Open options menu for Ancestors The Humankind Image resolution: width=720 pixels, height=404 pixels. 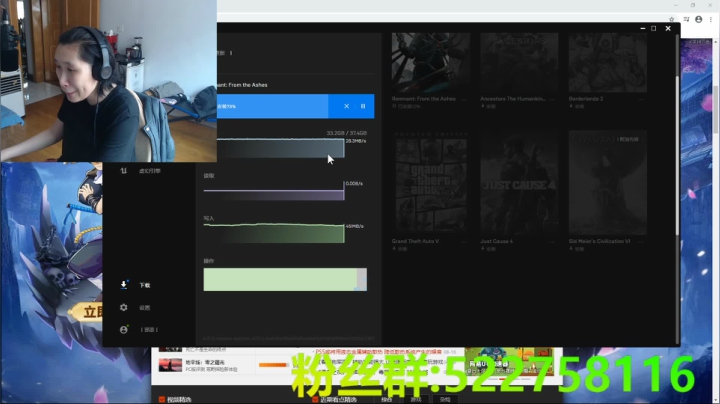552,99
